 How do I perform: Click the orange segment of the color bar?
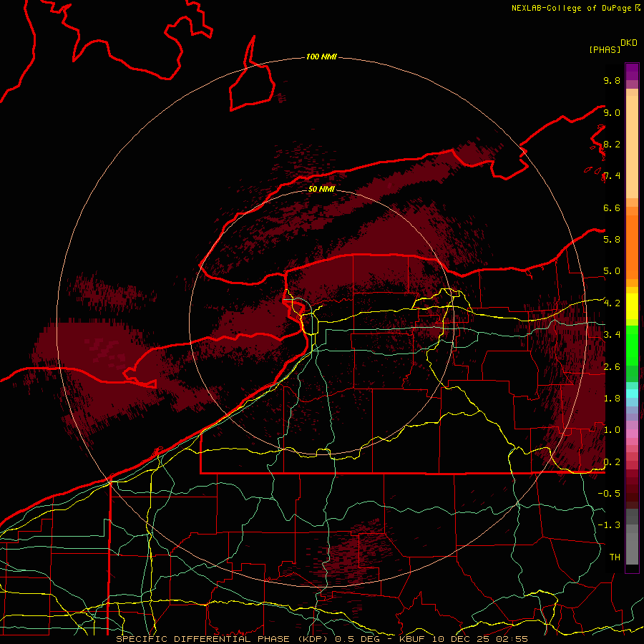click(x=632, y=248)
